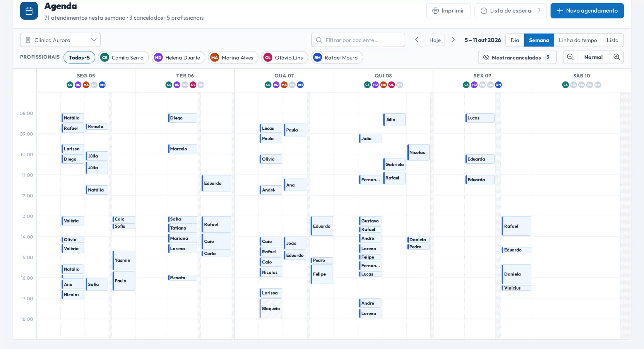Click the Filtrar por paciente search field
Viewport: 644px width, 349px height.
[x=358, y=40]
